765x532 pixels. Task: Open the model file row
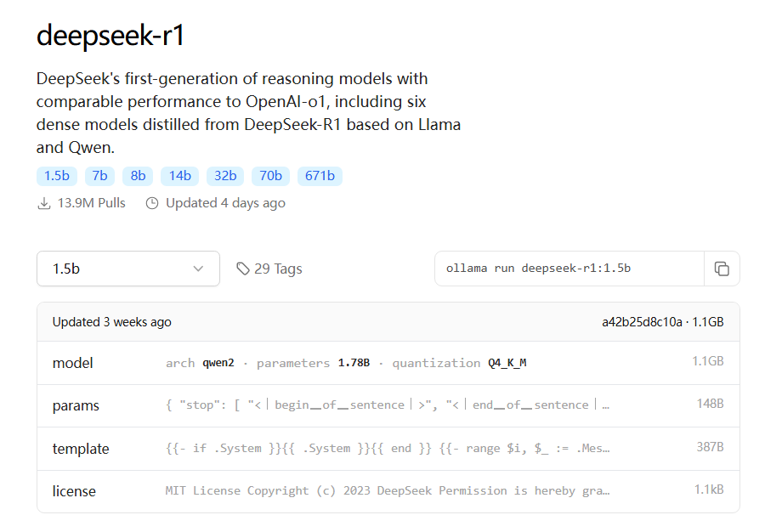[x=388, y=363]
